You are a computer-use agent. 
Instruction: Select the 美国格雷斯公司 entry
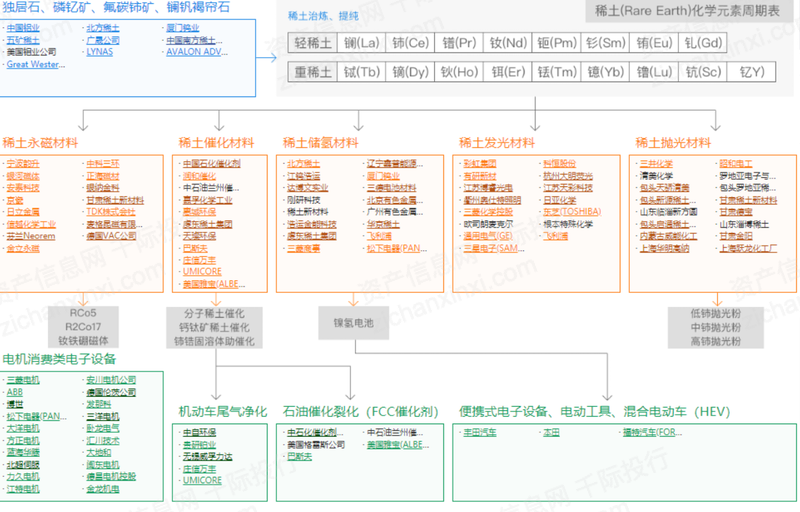click(316, 445)
